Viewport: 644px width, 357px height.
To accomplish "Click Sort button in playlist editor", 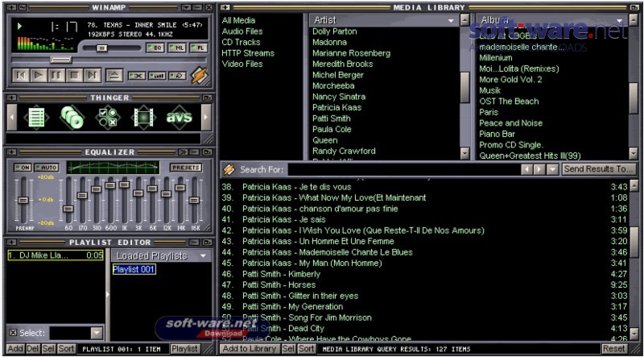I will tap(66, 349).
